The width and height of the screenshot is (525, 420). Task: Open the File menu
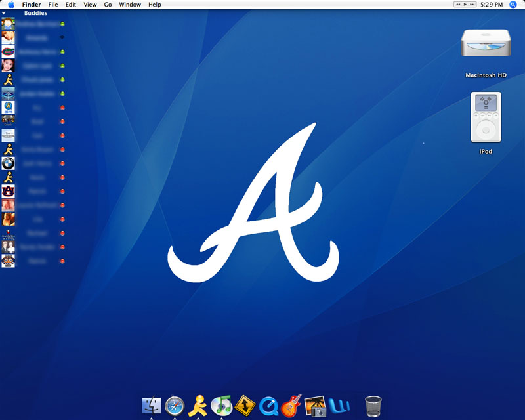(53, 5)
